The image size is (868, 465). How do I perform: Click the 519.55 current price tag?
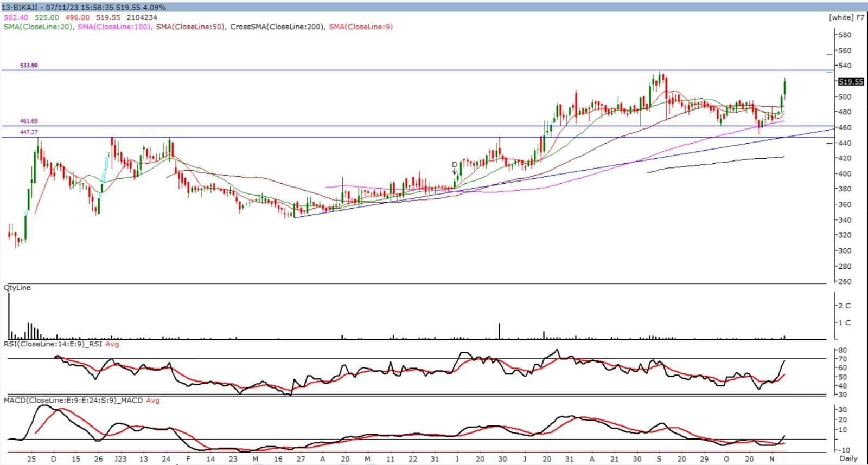pos(850,82)
